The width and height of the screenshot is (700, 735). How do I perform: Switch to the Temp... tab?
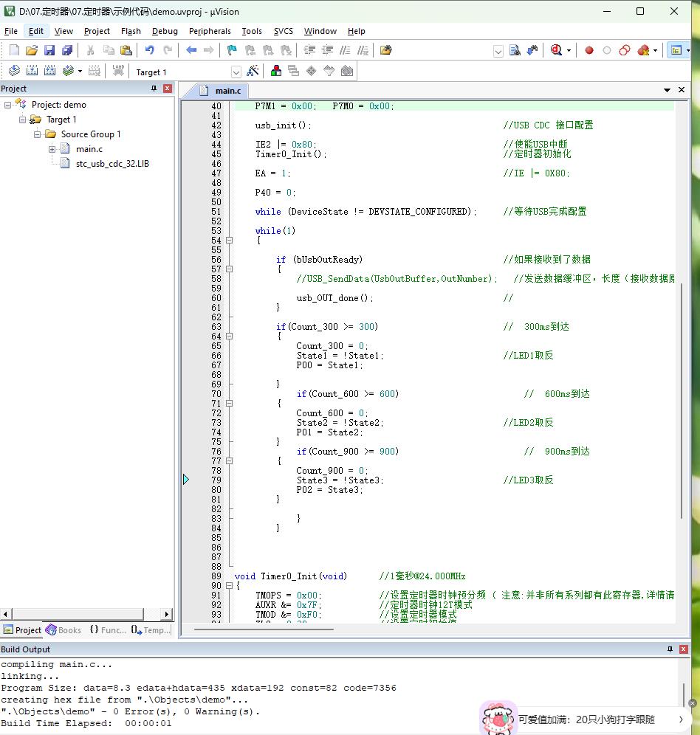tap(151, 630)
